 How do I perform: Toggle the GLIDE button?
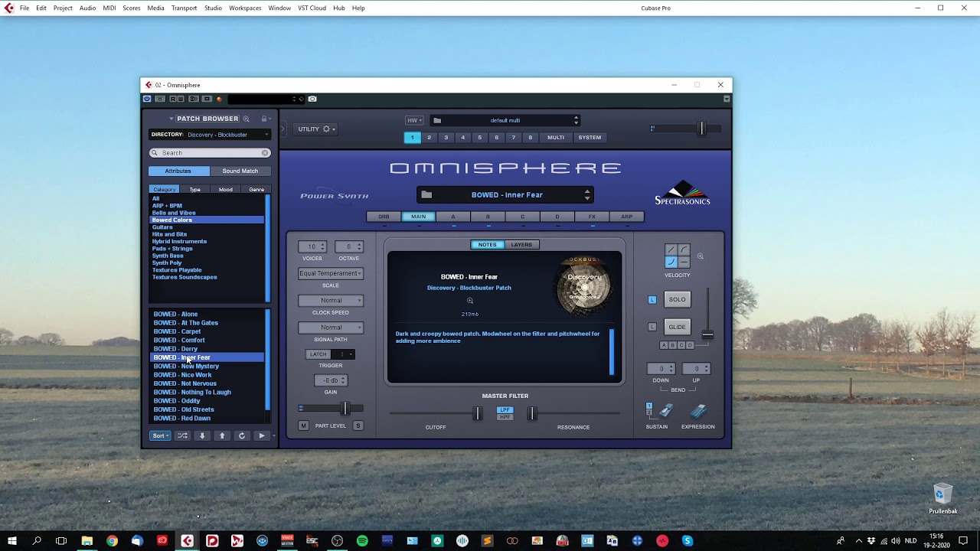[x=678, y=327]
